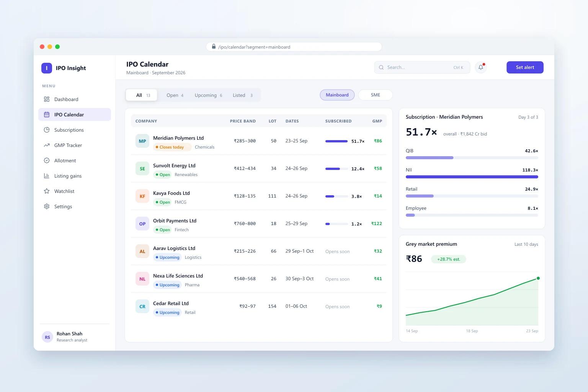
Task: Open Allotment in the sidebar menu
Action: [x=75, y=160]
